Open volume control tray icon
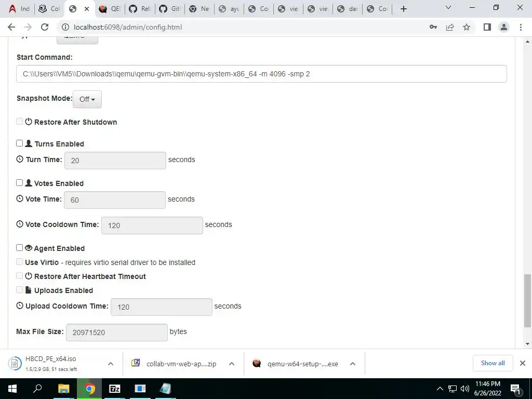The height and width of the screenshot is (399, 532). pos(465,389)
